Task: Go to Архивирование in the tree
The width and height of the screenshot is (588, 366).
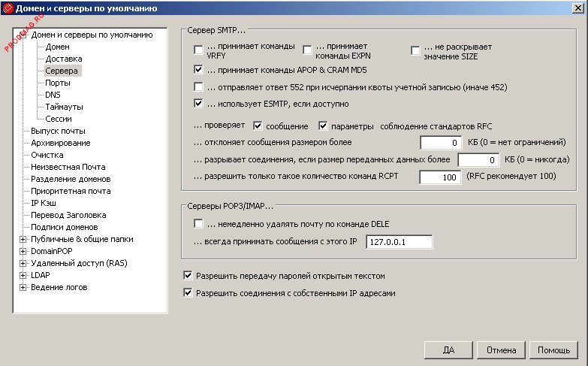Action: [x=60, y=143]
